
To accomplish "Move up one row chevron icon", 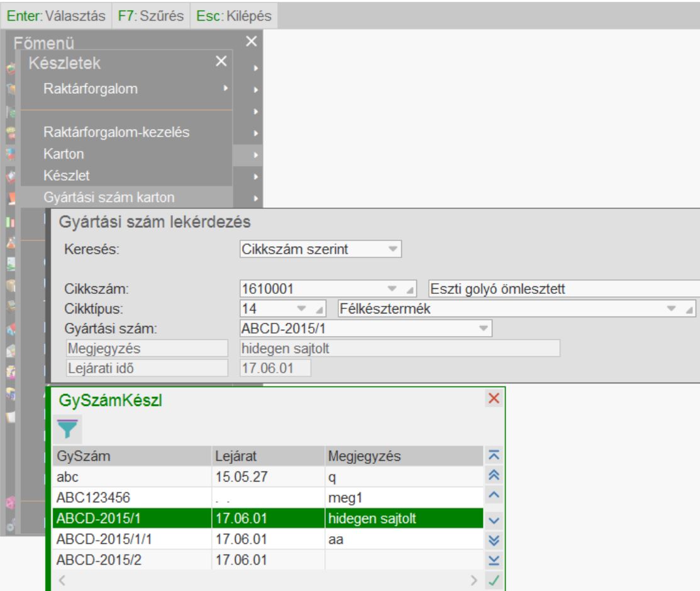I will pyautogui.click(x=494, y=495).
